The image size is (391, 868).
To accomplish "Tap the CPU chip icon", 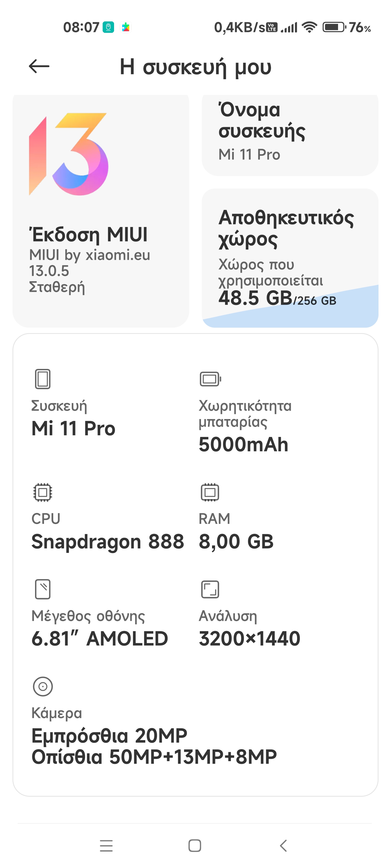I will click(x=43, y=492).
